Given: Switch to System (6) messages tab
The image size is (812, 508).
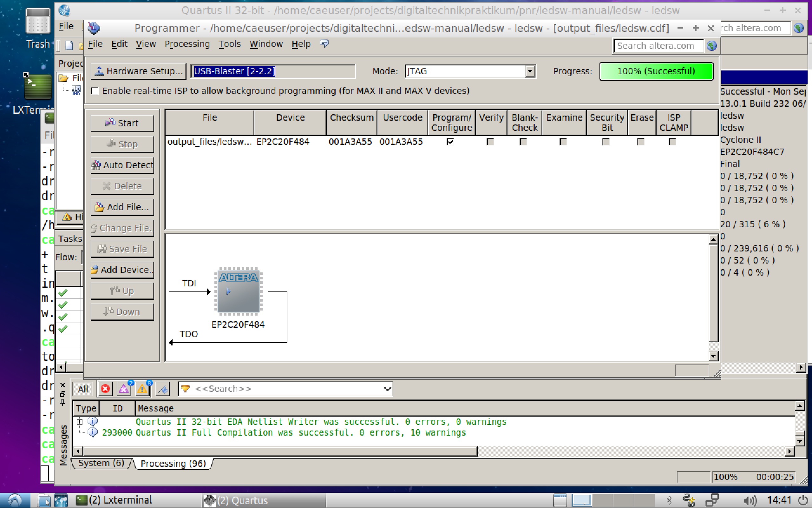Looking at the screenshot, I should (101, 463).
